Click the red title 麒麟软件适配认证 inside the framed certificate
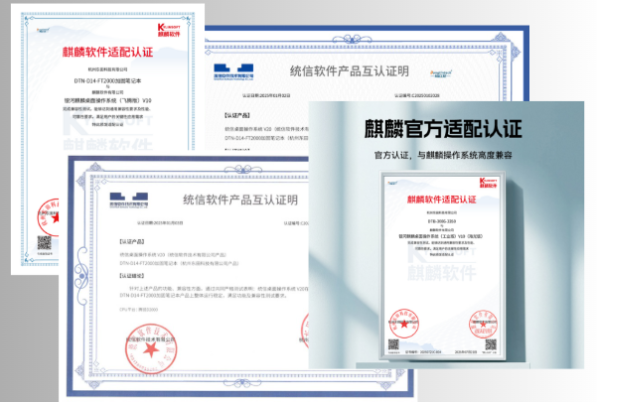This screenshot has width=620, height=402. (x=442, y=199)
